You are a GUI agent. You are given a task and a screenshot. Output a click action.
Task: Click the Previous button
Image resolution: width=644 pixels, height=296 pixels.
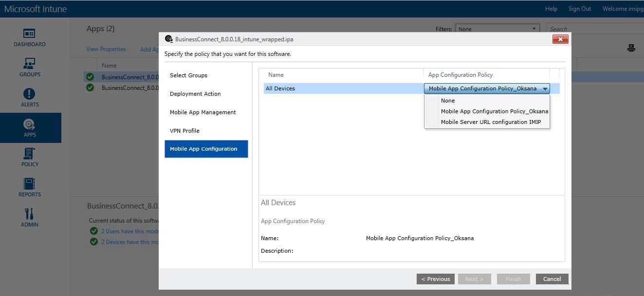435,279
